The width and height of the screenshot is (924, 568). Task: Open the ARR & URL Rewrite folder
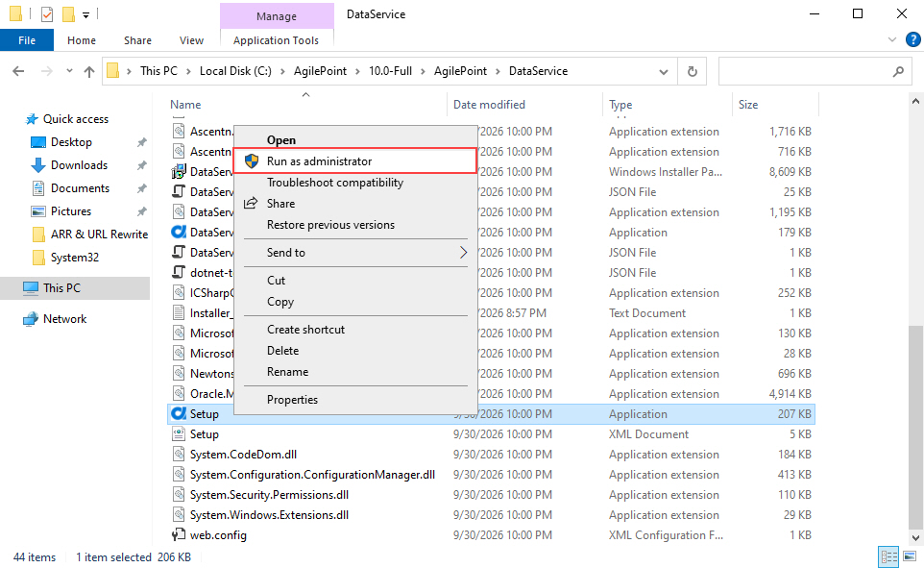click(99, 235)
